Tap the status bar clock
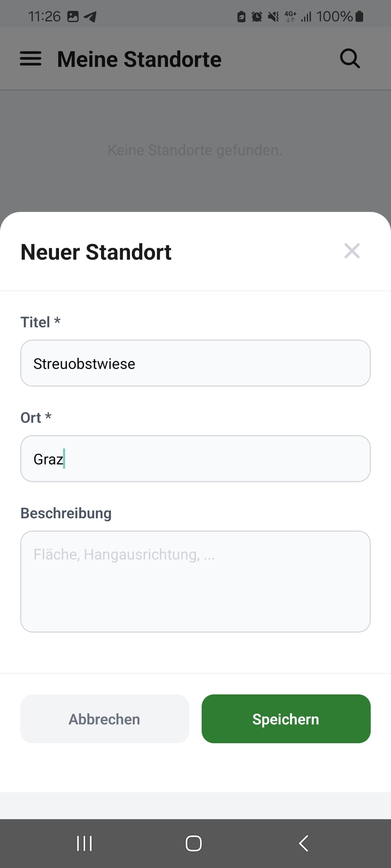The image size is (391, 868). pyautogui.click(x=44, y=17)
